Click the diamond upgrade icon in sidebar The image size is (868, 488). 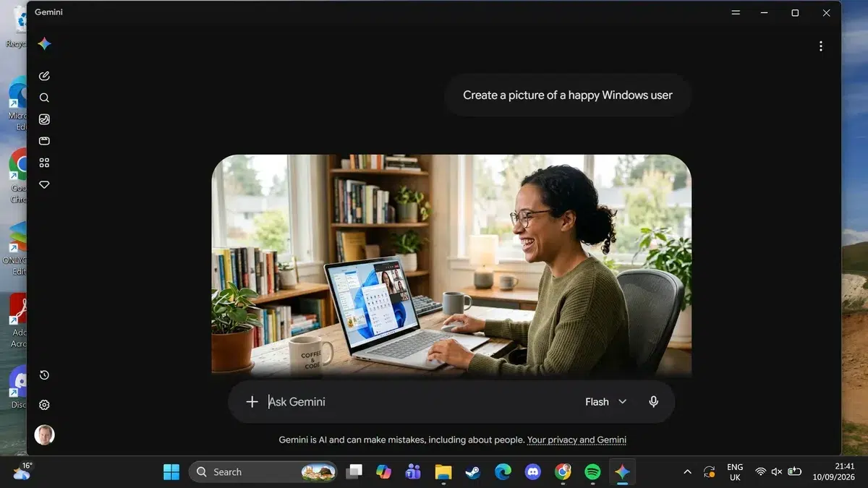click(x=44, y=185)
